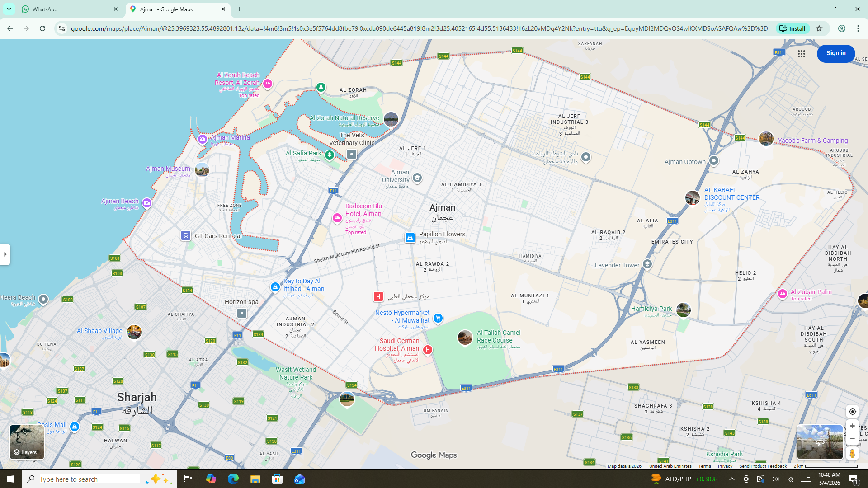Open Privacy link in footer
This screenshot has height=488, width=868.
point(725,466)
